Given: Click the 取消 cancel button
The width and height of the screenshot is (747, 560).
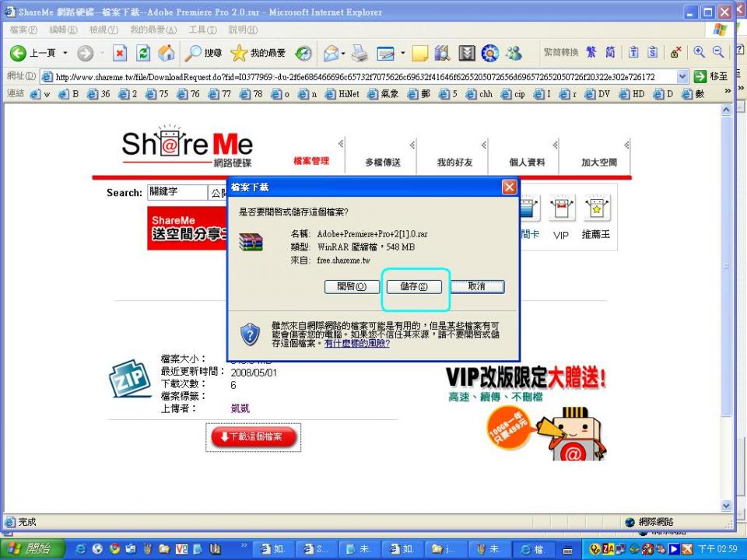Looking at the screenshot, I should click(476, 286).
